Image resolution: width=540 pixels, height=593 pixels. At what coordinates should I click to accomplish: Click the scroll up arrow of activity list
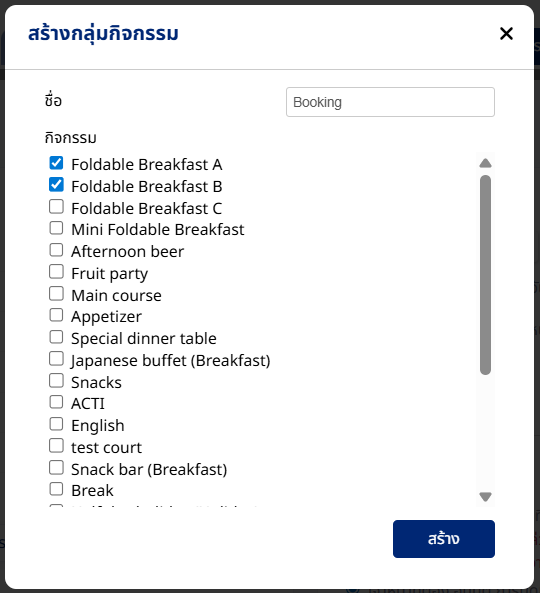(x=485, y=163)
